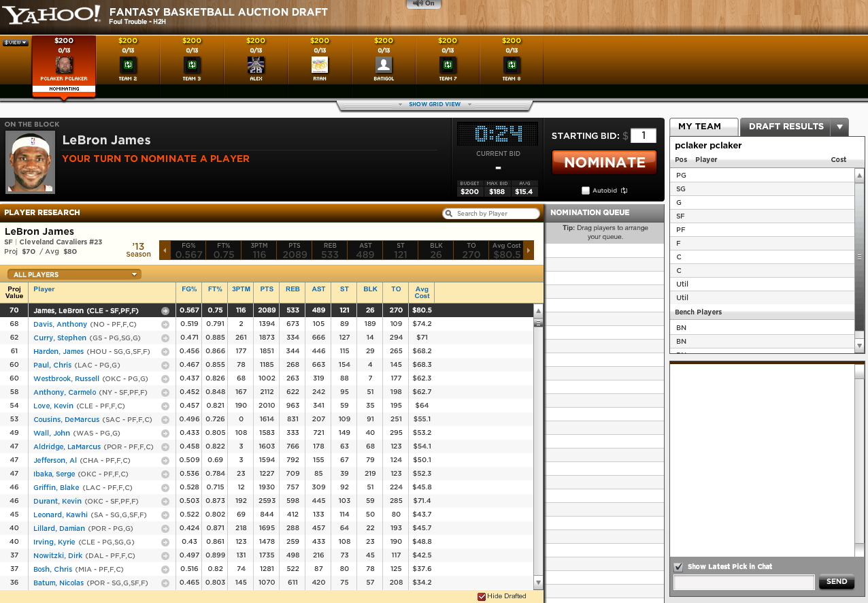This screenshot has height=603, width=868.
Task: Enable the Autobid checkbox
Action: pyautogui.click(x=586, y=191)
